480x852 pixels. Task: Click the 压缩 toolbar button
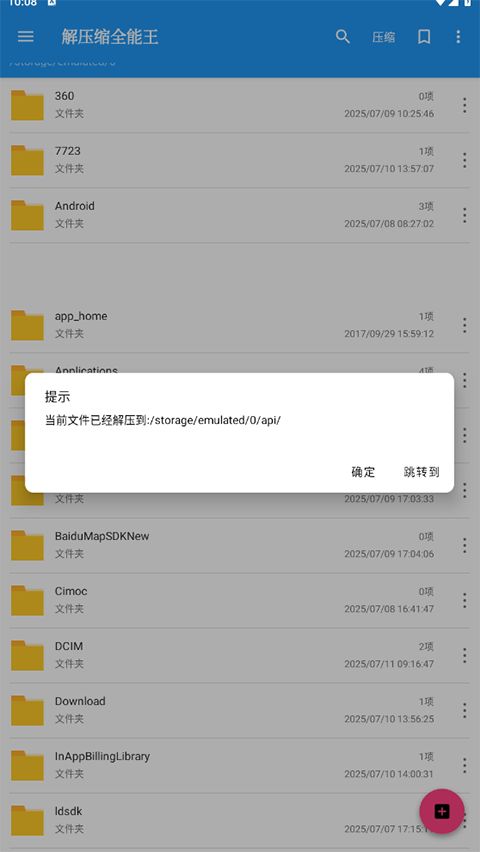coord(383,37)
